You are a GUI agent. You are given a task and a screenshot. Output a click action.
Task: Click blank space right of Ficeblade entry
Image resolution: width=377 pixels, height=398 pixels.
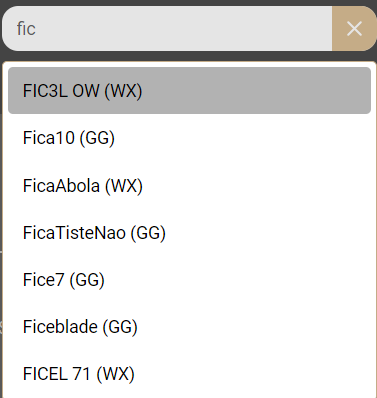(x=254, y=326)
